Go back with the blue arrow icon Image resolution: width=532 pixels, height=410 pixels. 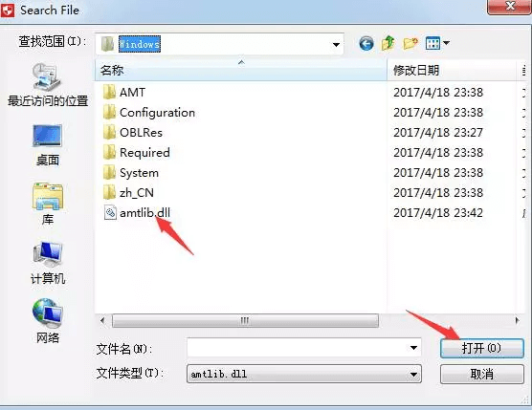click(x=366, y=43)
